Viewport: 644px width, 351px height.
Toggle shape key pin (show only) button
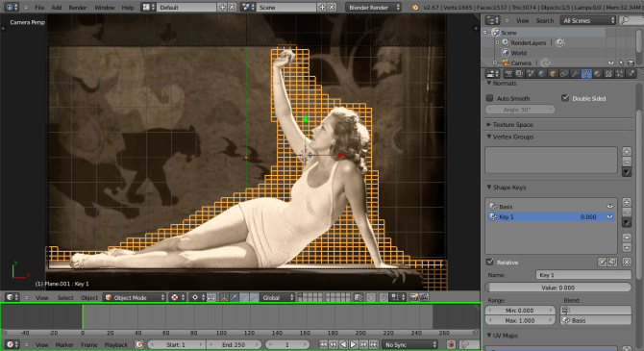point(602,262)
